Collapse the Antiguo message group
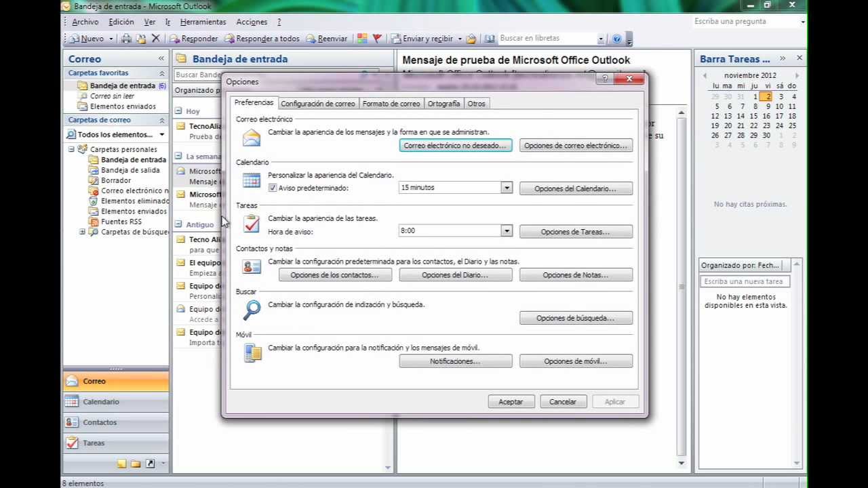Viewport: 868px width, 488px height. click(x=178, y=224)
